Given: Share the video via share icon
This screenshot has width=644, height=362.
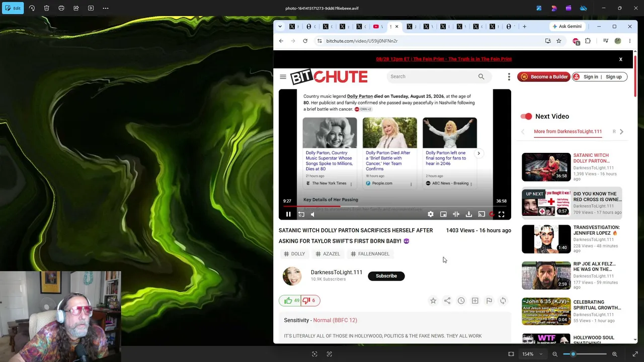Looking at the screenshot, I should (x=447, y=301).
